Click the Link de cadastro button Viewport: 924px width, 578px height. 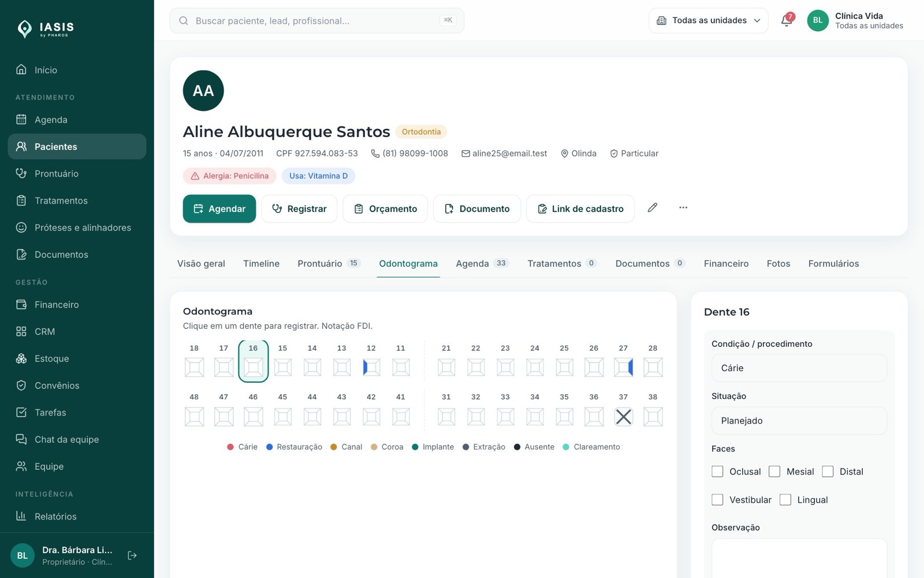tap(580, 209)
